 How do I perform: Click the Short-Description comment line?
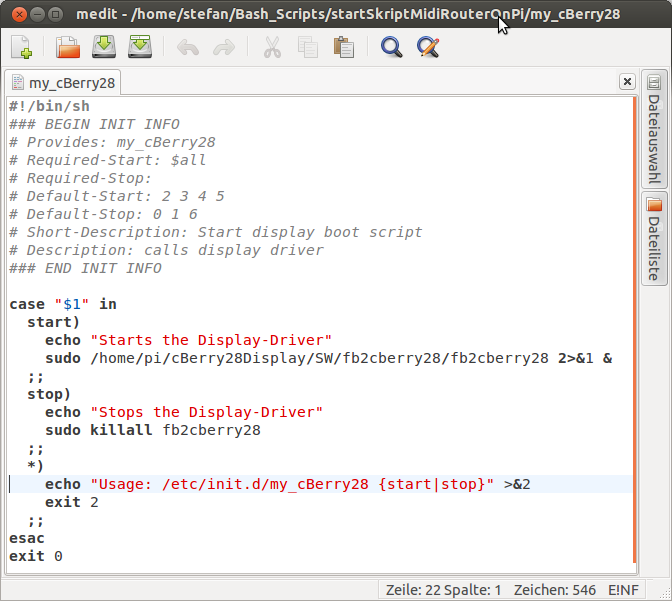pos(216,232)
